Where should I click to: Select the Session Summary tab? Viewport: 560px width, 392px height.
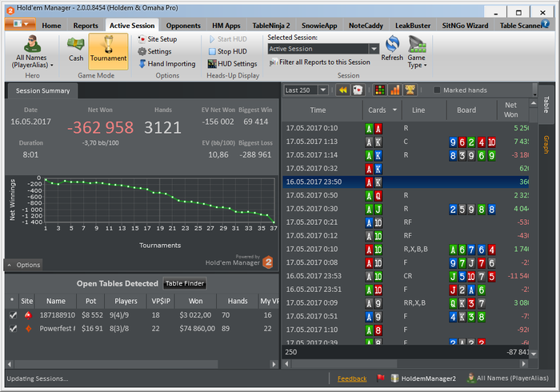point(43,90)
